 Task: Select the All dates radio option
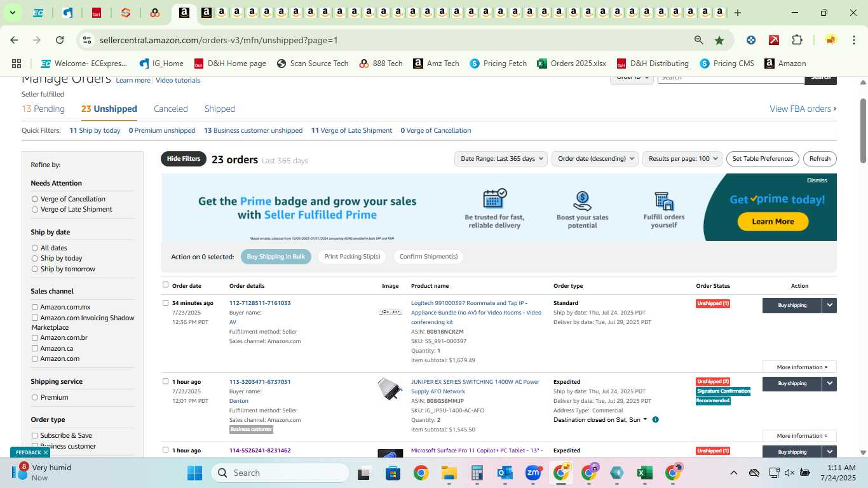point(35,248)
